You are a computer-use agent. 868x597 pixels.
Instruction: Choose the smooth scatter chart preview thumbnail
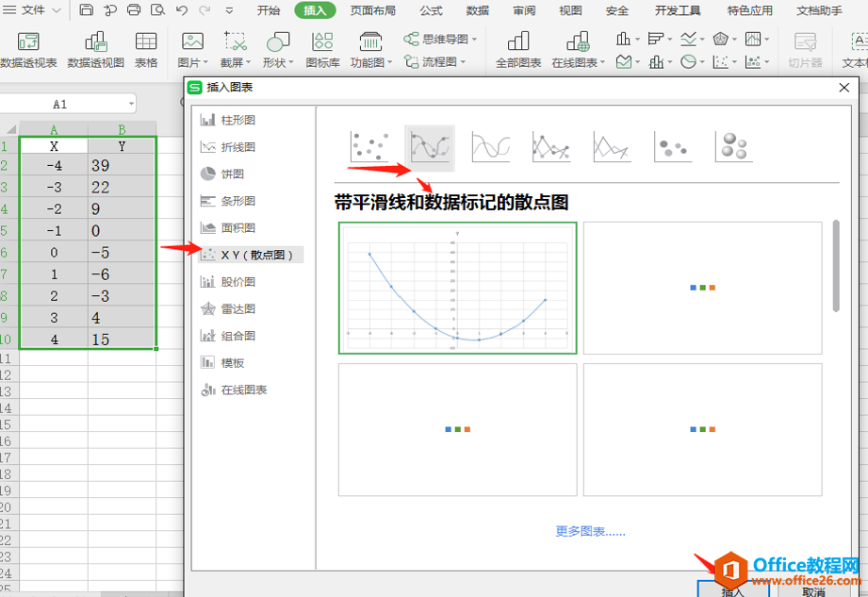458,288
